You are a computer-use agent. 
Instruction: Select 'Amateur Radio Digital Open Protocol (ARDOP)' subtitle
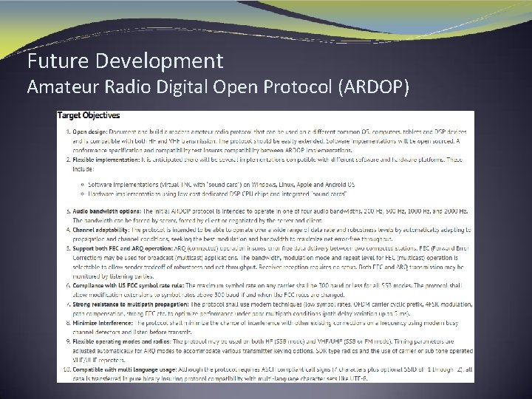tap(218, 86)
